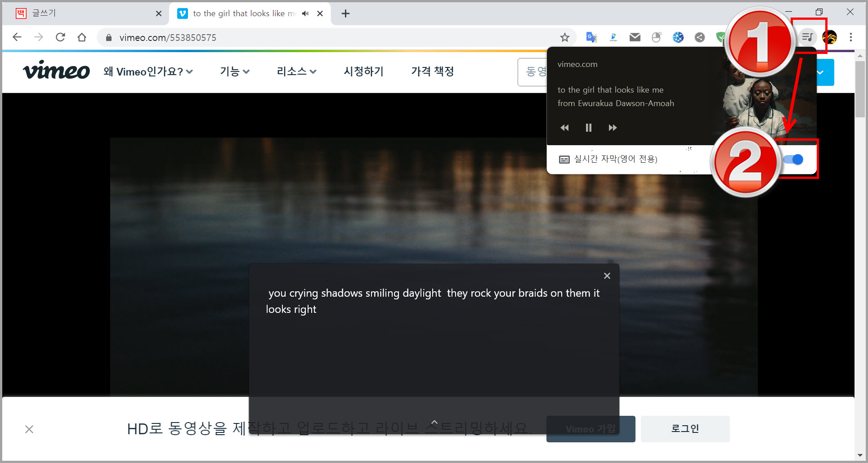Switch to the 글쓰기 tab
Screen dimensions: 868x463
click(85, 13)
